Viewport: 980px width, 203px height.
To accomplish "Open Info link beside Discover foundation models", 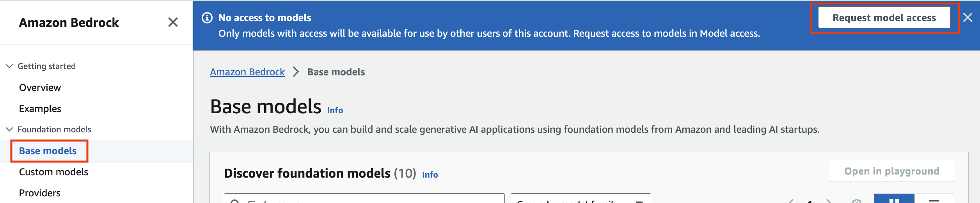I will (430, 175).
